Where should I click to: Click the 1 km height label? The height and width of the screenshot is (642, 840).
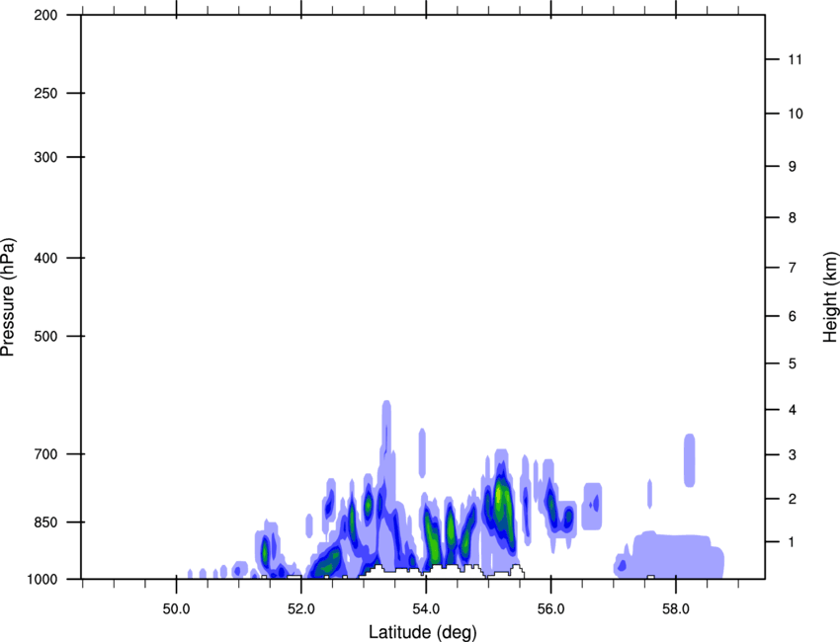point(792,542)
